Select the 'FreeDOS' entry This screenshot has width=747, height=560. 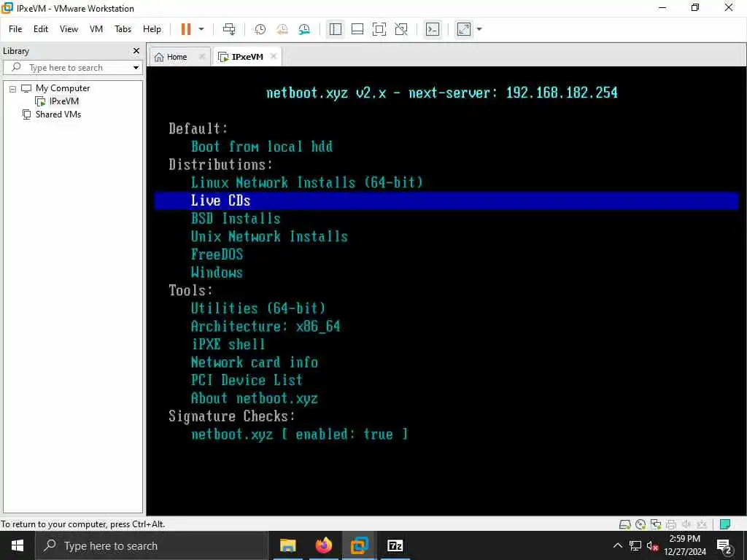tap(217, 254)
